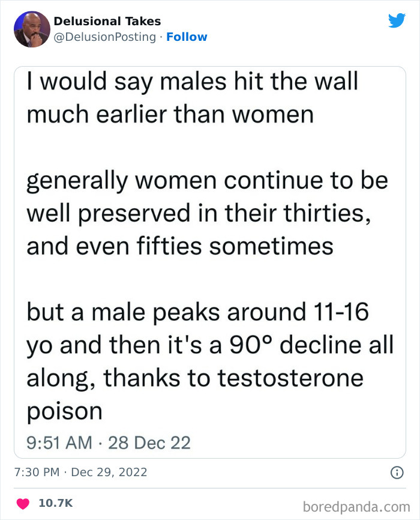Click the boredpanda.com watermark
420x520 pixels.
[368, 505]
